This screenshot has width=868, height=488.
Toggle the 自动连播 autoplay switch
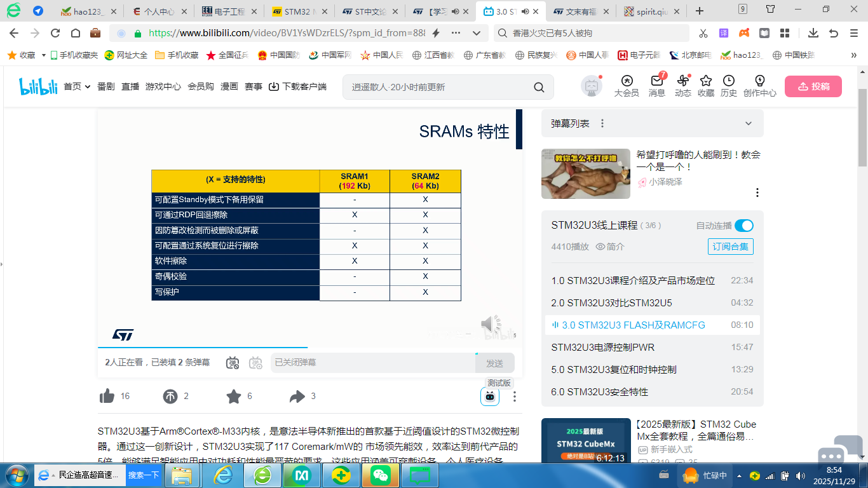click(x=743, y=226)
